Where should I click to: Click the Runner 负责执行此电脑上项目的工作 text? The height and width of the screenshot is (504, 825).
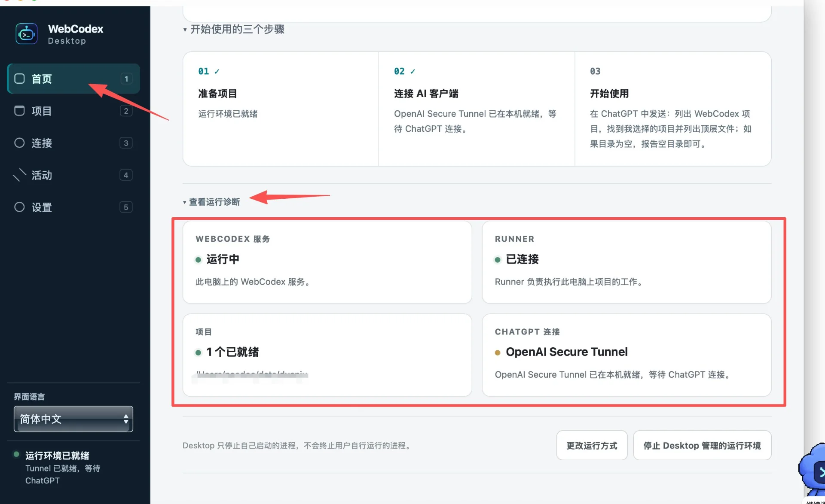click(570, 282)
